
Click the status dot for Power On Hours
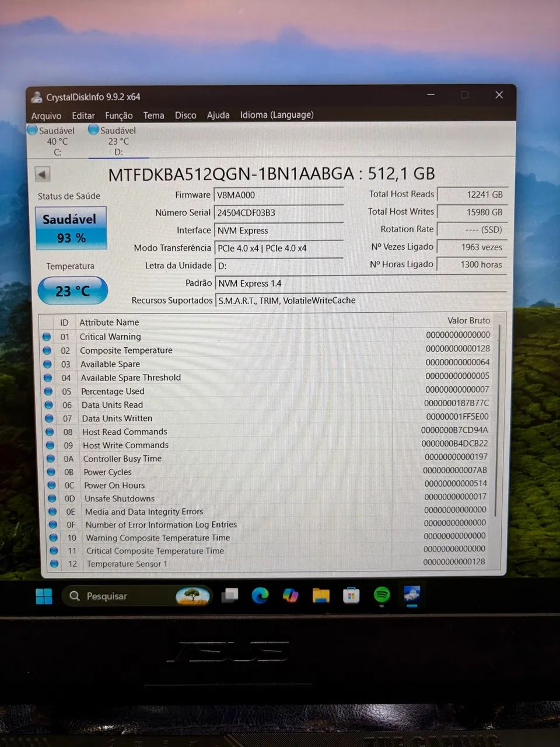(x=52, y=486)
